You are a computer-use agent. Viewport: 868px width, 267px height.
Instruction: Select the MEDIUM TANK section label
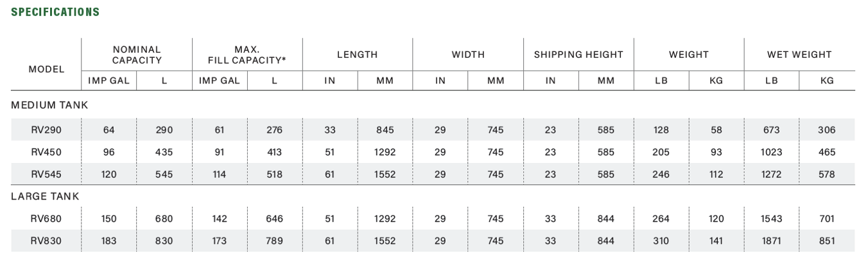[49, 105]
